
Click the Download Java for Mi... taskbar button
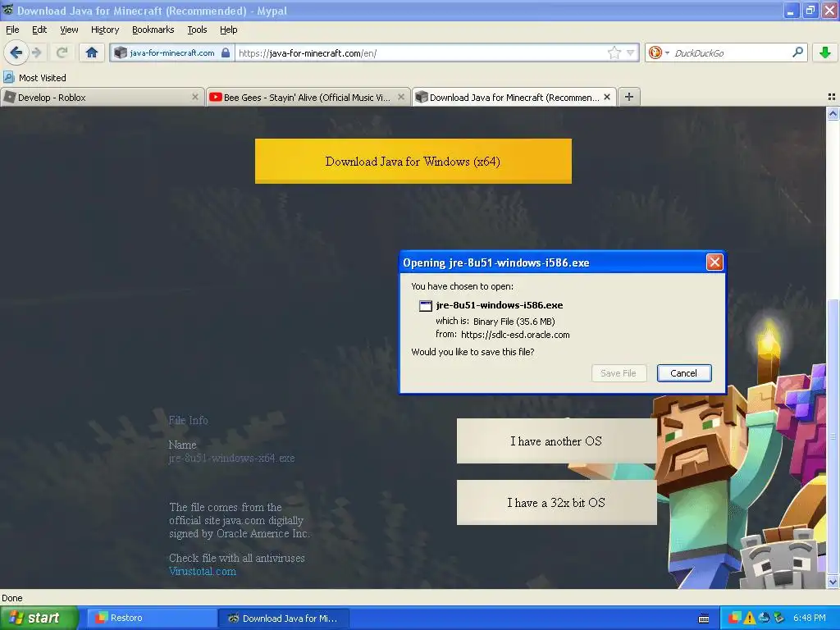[284, 619]
